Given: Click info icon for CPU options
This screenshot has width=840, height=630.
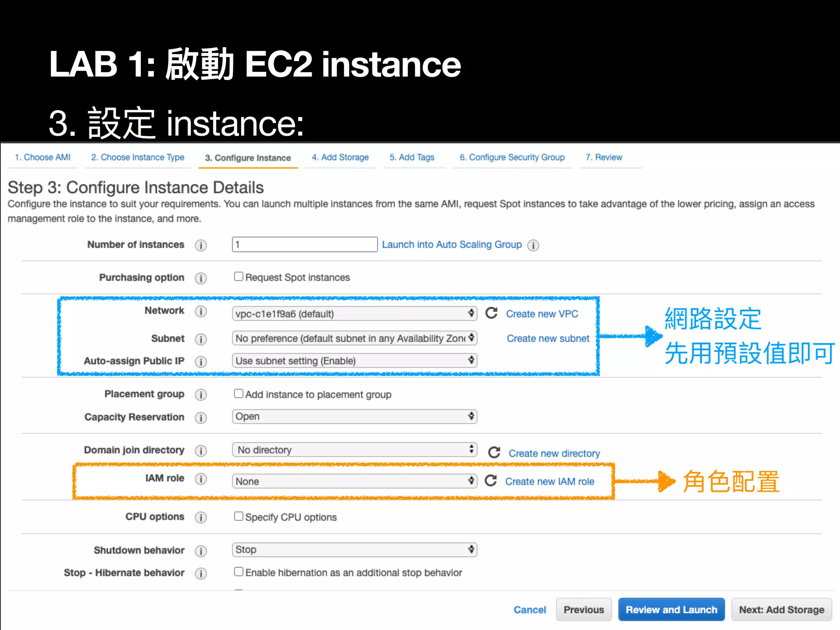Looking at the screenshot, I should (x=201, y=517).
